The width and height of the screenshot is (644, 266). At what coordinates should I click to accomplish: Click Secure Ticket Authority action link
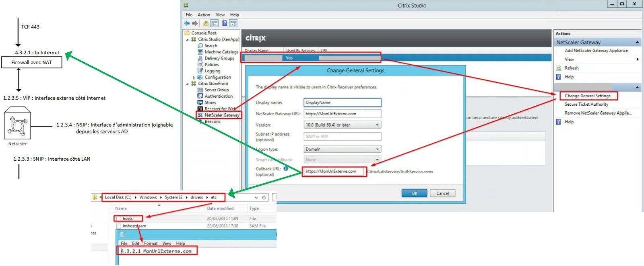[x=586, y=104]
